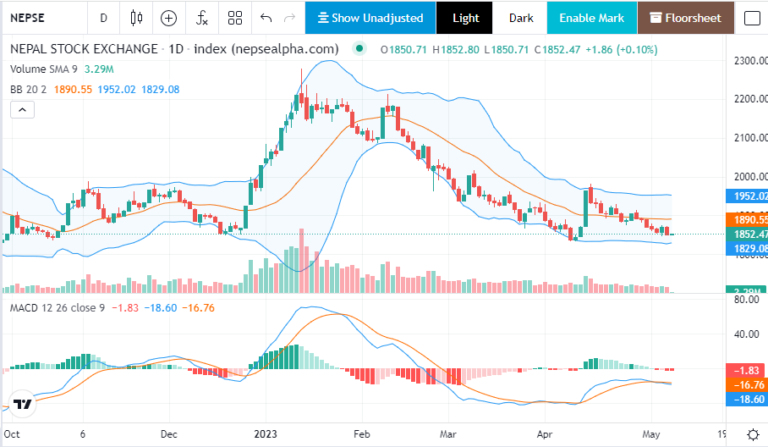Open the indicators (fx) menu

[x=202, y=18]
